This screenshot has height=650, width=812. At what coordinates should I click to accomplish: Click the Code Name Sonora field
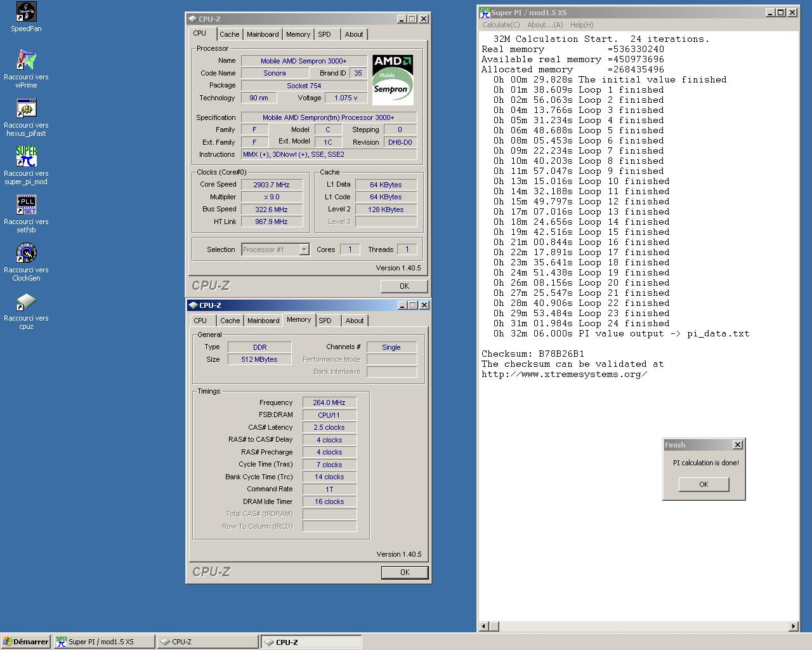[x=275, y=73]
